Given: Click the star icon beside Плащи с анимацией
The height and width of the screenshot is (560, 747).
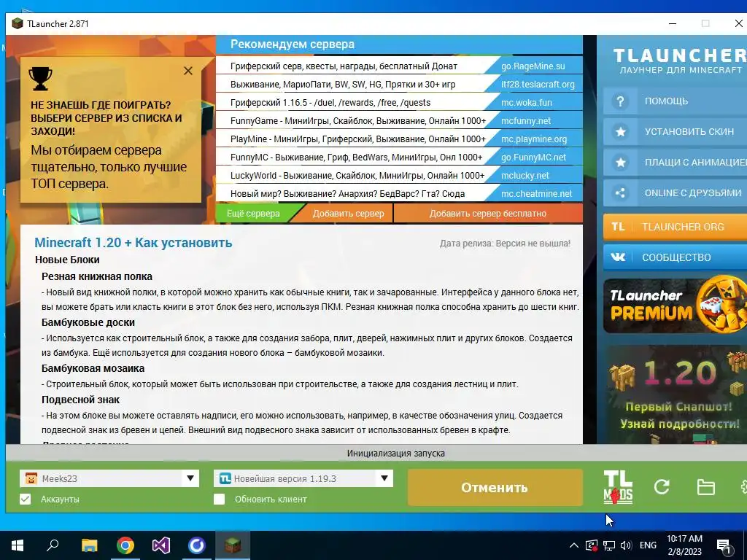Looking at the screenshot, I should click(620, 163).
